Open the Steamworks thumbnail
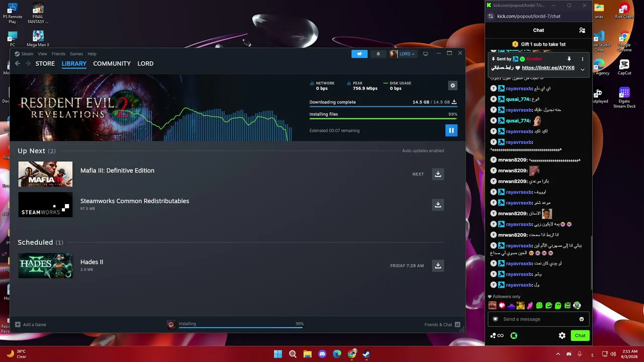The image size is (644, 362). coord(45,205)
